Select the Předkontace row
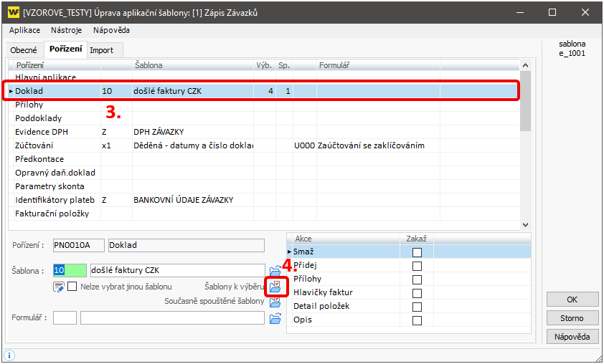604x364 pixels. [264, 159]
